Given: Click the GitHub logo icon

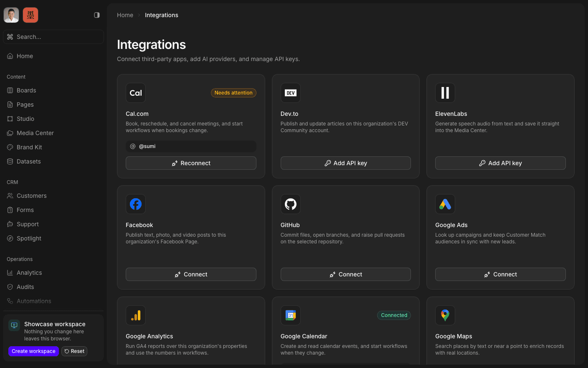Looking at the screenshot, I should [291, 204].
